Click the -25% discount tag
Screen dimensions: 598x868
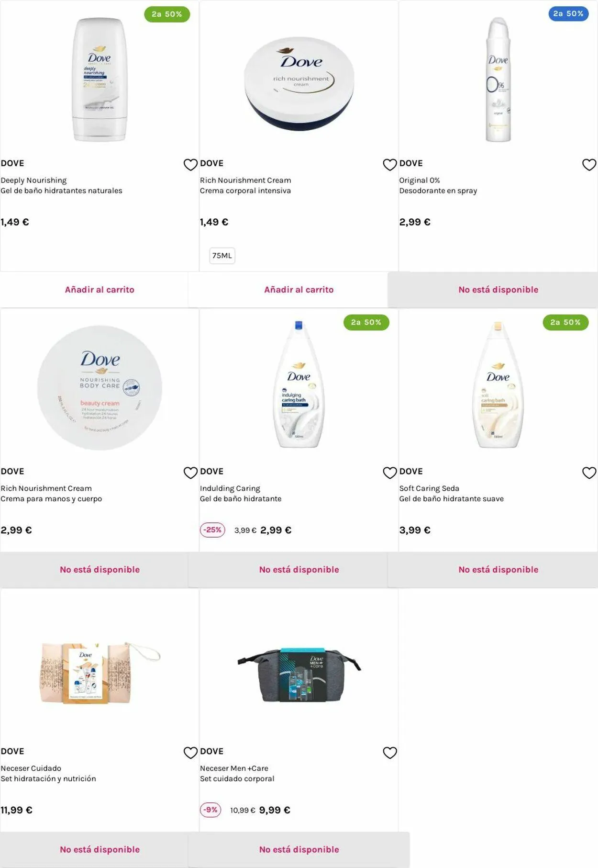click(212, 530)
